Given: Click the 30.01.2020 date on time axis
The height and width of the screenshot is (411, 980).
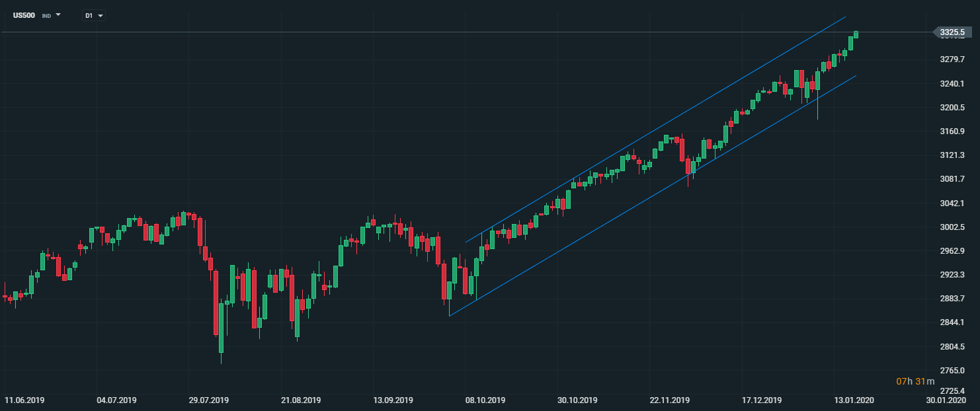Looking at the screenshot, I should 946,400.
